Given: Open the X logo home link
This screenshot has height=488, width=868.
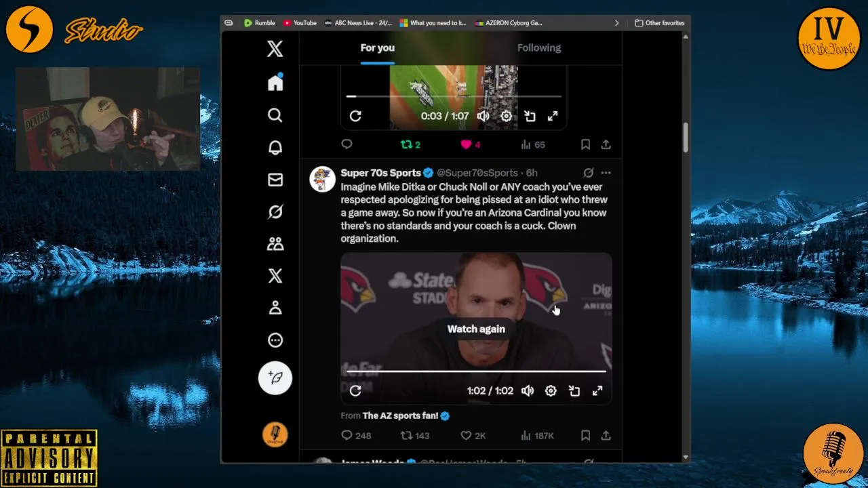Looking at the screenshot, I should click(x=275, y=48).
